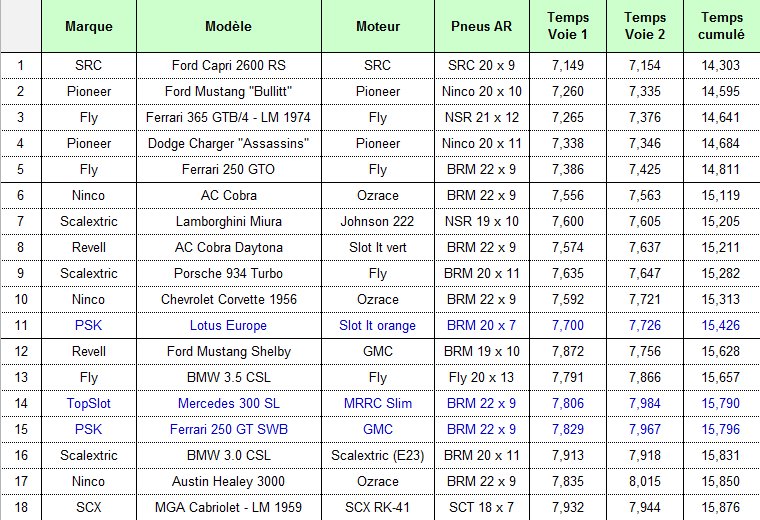Click the Mercedes 300 SL cell
The width and height of the screenshot is (760, 520).
228,403
